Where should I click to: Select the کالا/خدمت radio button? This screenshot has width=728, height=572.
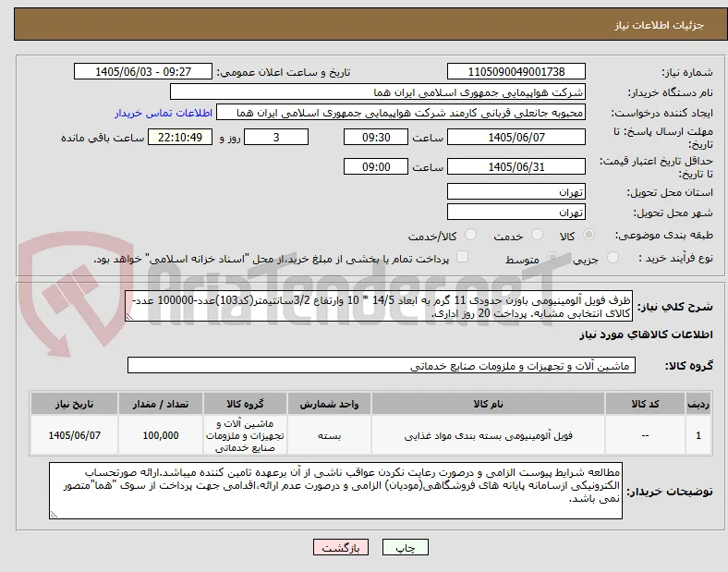(x=471, y=235)
